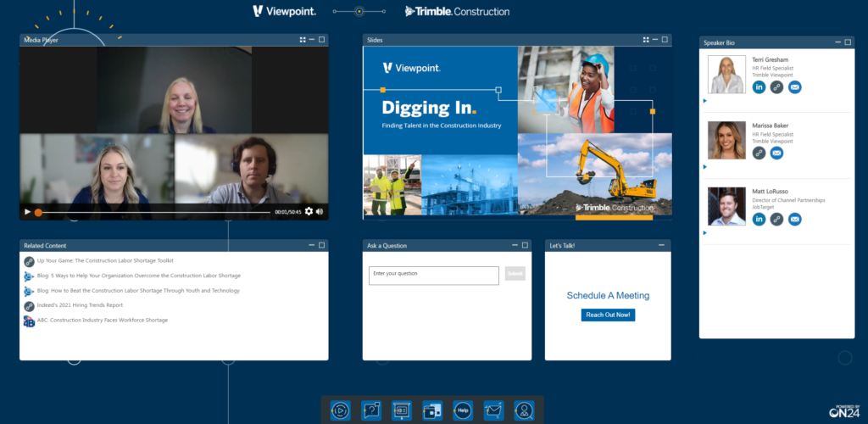
Task: Minimize the Let's Talk! panel
Action: pyautogui.click(x=661, y=245)
